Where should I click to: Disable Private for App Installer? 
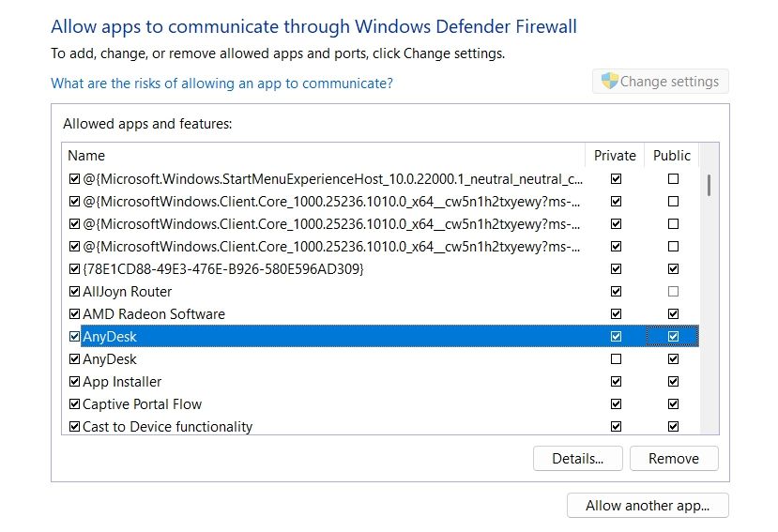[x=616, y=382]
